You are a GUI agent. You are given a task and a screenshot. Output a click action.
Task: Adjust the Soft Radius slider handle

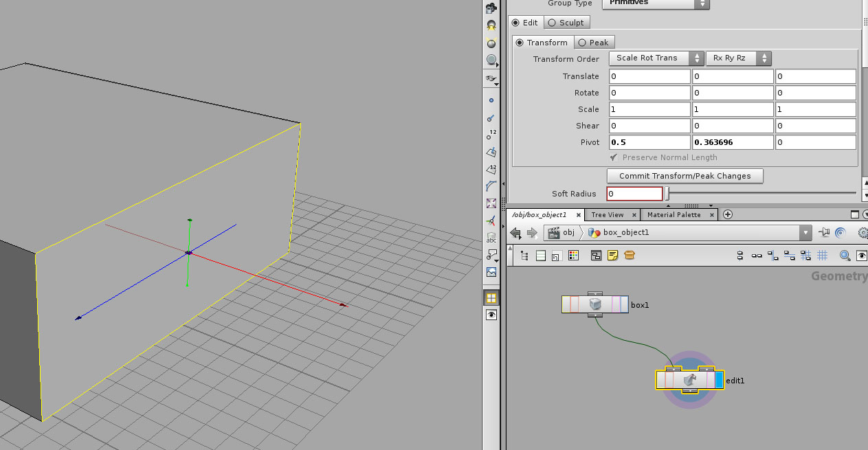point(667,194)
